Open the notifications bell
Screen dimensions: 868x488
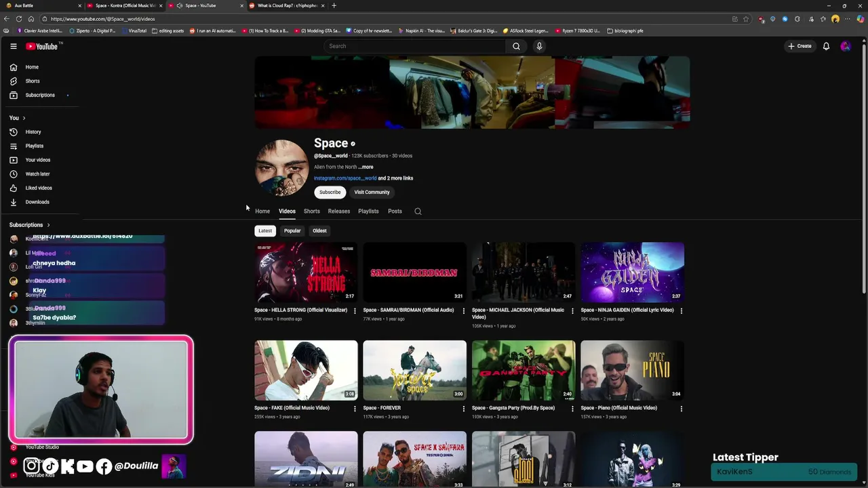coord(826,46)
